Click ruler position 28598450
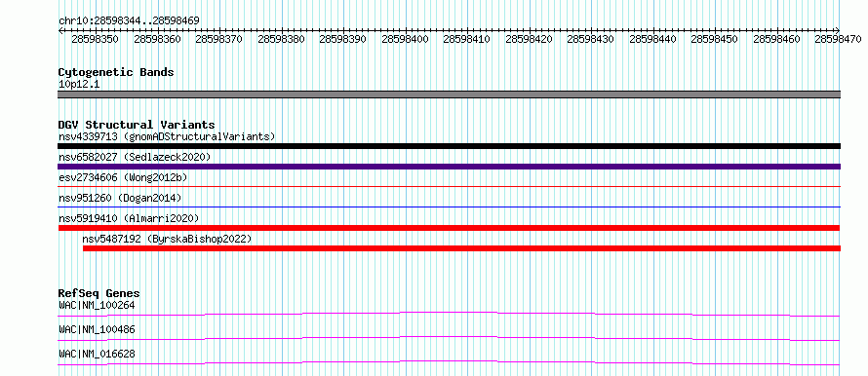This screenshot has width=868, height=376. tap(715, 40)
